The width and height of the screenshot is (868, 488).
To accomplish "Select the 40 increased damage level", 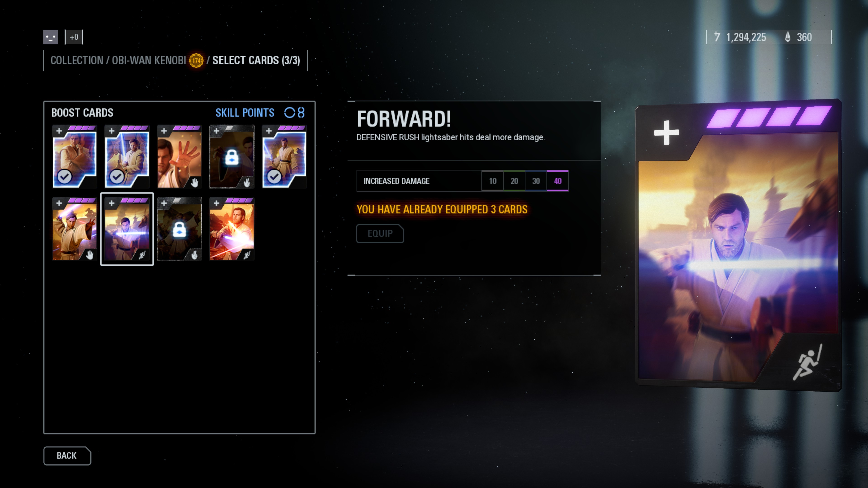I will click(x=558, y=181).
